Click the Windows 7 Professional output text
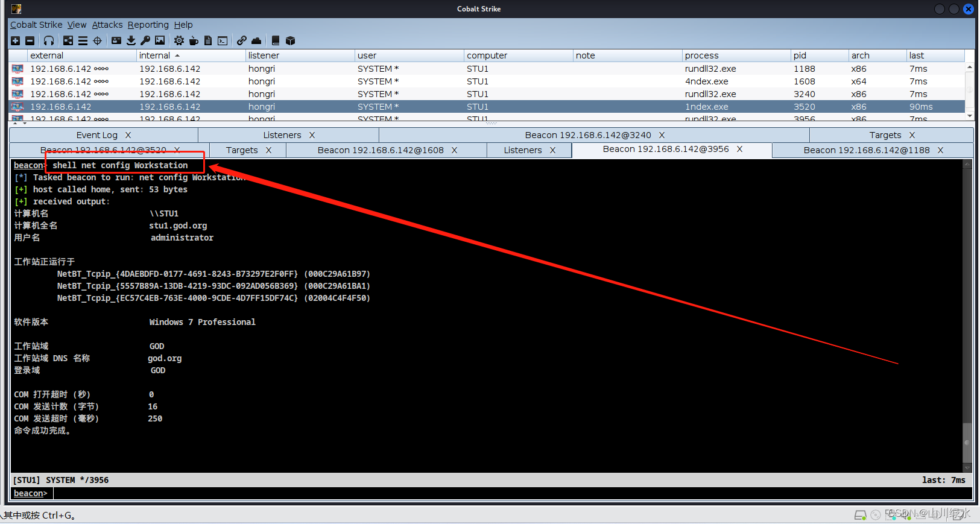Image resolution: width=980 pixels, height=524 pixels. [x=203, y=322]
